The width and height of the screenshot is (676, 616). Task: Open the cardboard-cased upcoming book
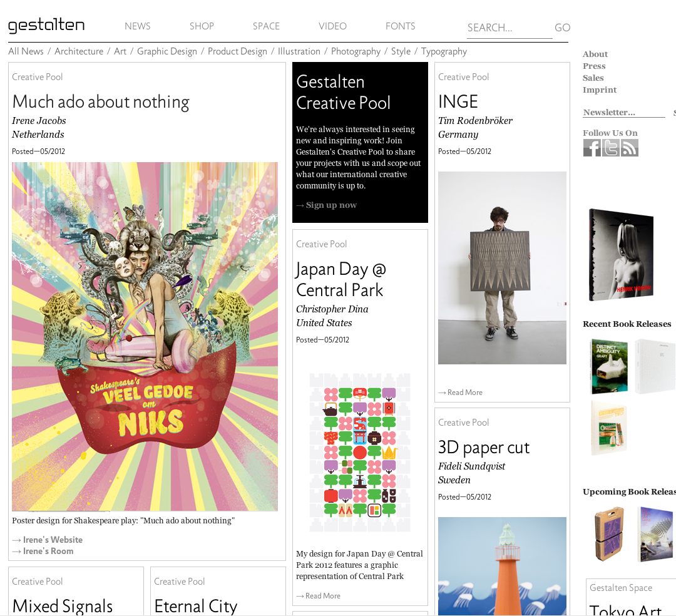[x=610, y=534]
